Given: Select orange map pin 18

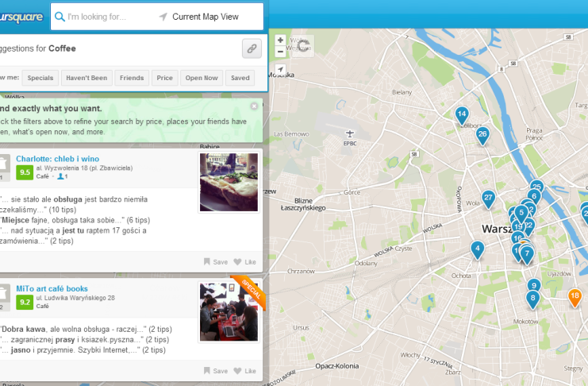Looking at the screenshot, I should tap(575, 296).
